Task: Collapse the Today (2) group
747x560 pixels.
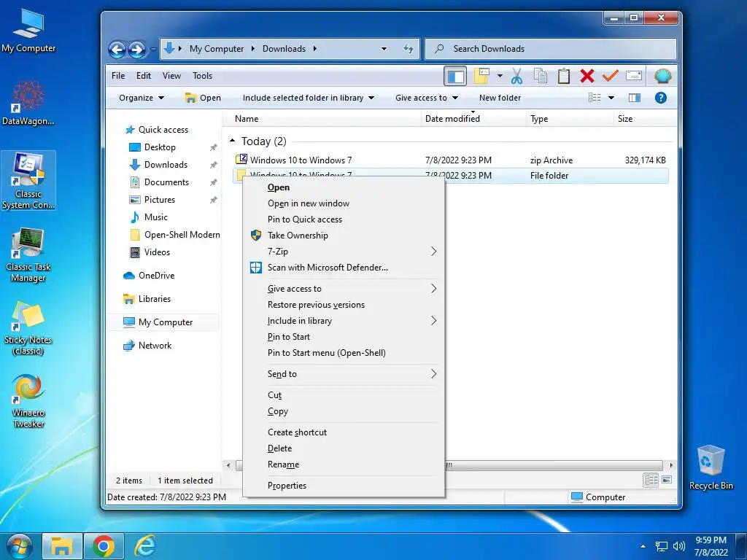Action: pyautogui.click(x=232, y=141)
